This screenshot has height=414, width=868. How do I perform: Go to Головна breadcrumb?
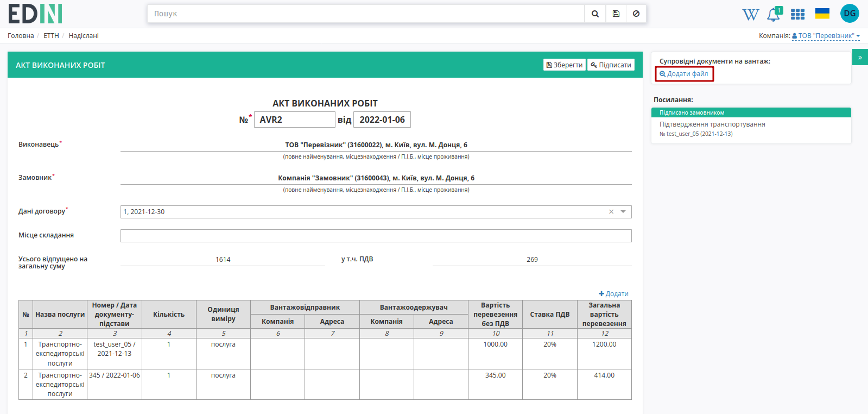click(x=21, y=36)
